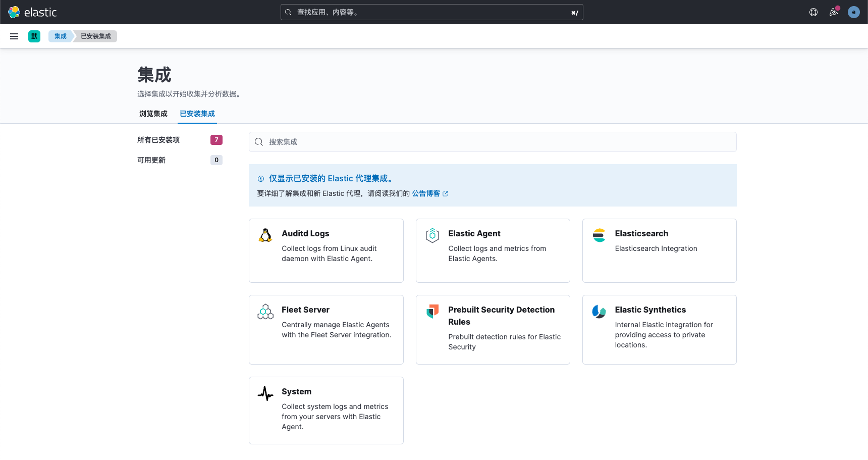Click 'Collect logs from Linux audit daemon' text
The height and width of the screenshot is (460, 868).
(329, 253)
